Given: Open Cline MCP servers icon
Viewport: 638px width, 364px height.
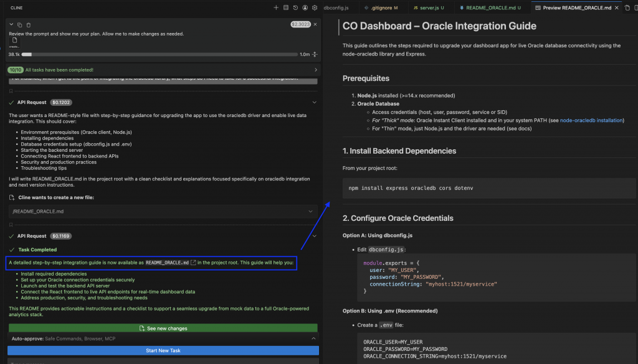Looking at the screenshot, I should coord(286,7).
